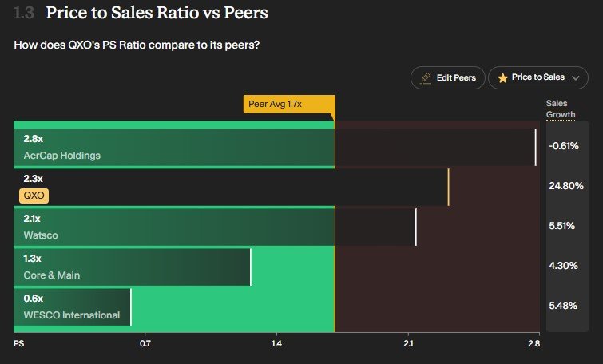The width and height of the screenshot is (603, 364).
Task: Click the yellow QXO label badge
Action: click(34, 195)
